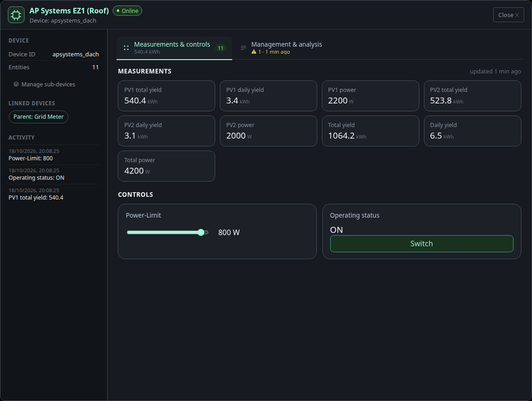Image resolution: width=532 pixels, height=401 pixels.
Task: Select the Total power card
Action: (166, 166)
